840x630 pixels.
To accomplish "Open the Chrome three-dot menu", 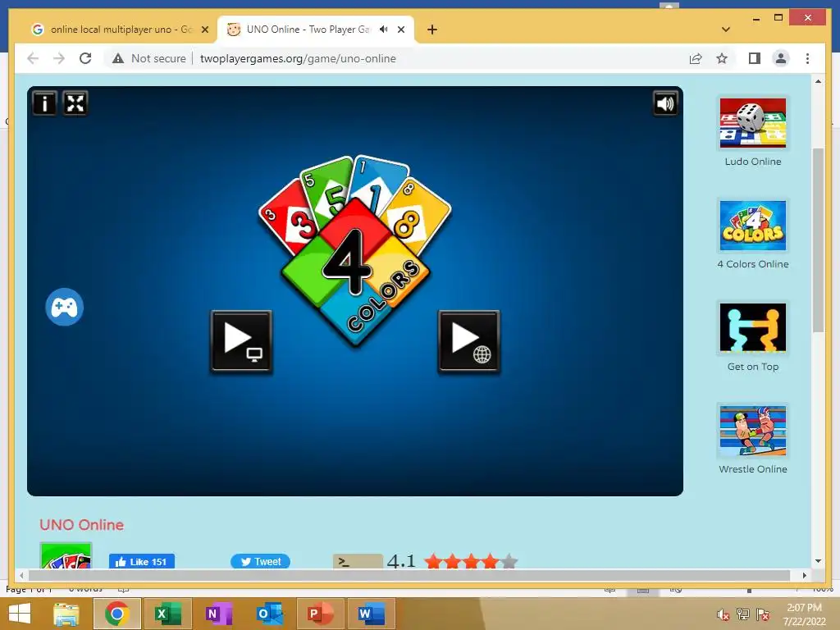I will click(807, 58).
